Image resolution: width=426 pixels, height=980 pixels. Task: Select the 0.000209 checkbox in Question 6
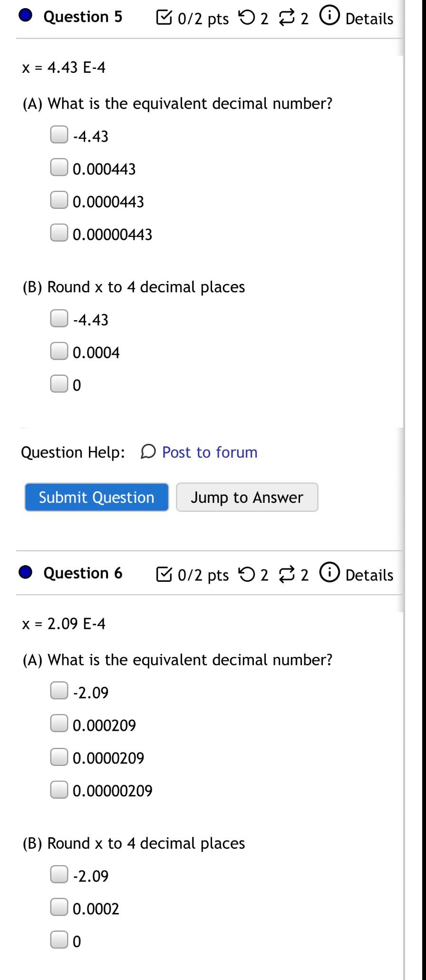[59, 724]
